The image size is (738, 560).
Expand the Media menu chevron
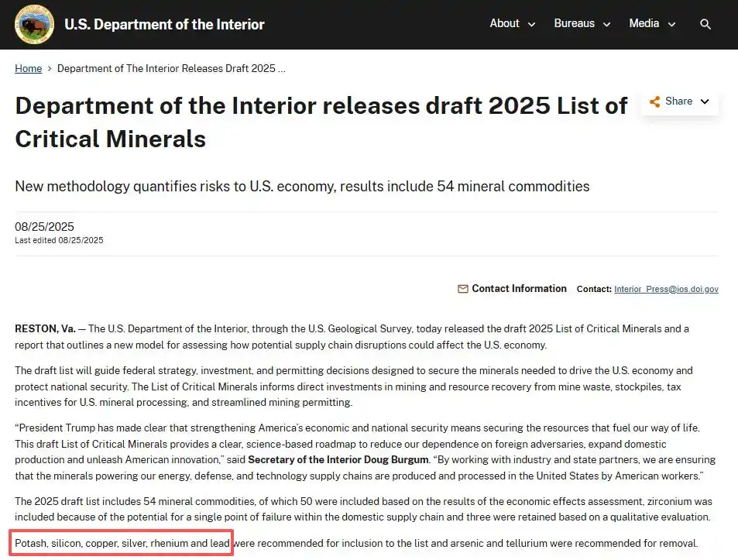point(671,25)
